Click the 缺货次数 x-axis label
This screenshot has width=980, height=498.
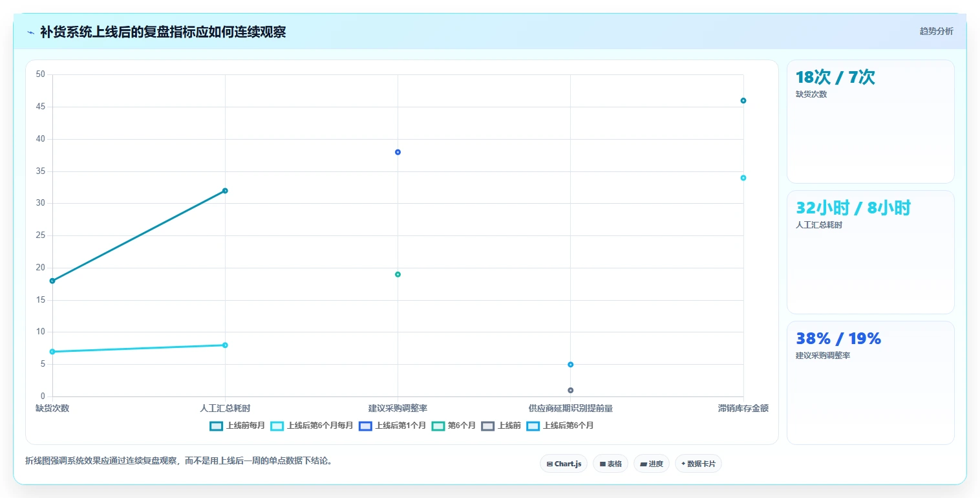tap(52, 408)
